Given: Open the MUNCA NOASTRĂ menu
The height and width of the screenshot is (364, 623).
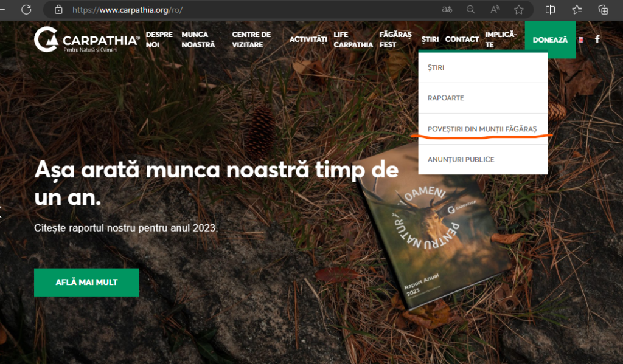Looking at the screenshot, I should tap(198, 39).
